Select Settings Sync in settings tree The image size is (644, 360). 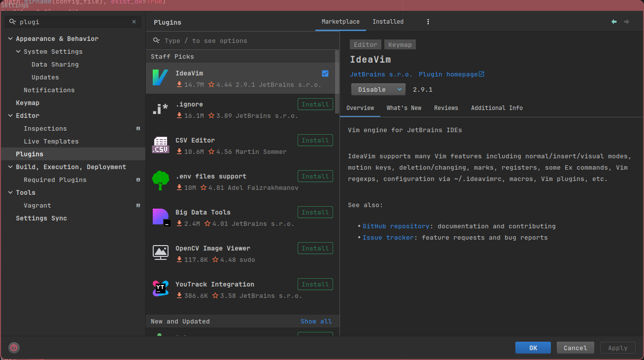tap(41, 218)
